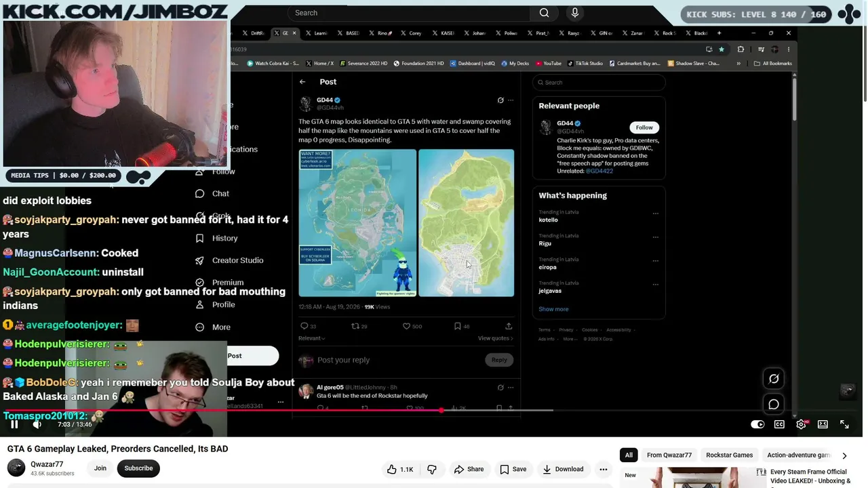Pause the video with the player pause button
The height and width of the screenshot is (488, 868).
click(14, 424)
